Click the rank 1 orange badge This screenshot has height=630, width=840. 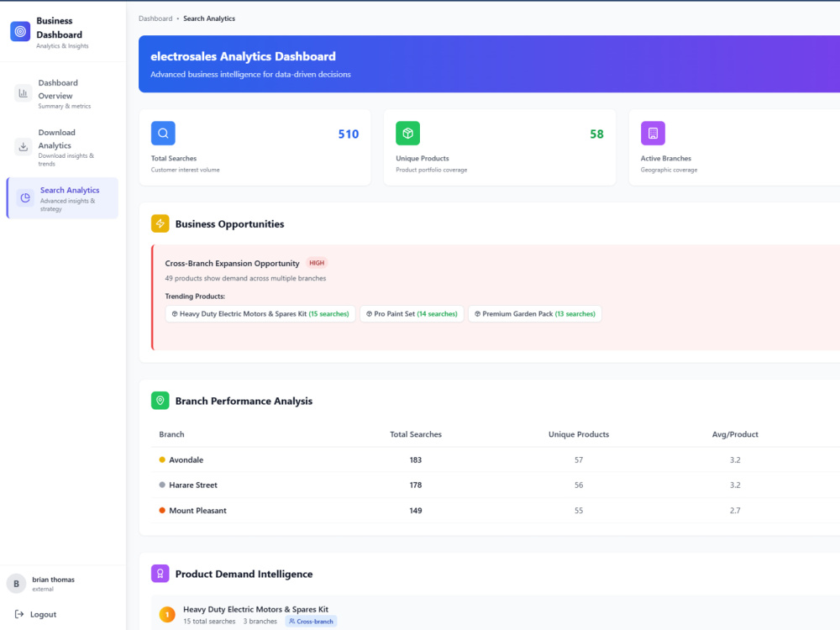pos(167,615)
